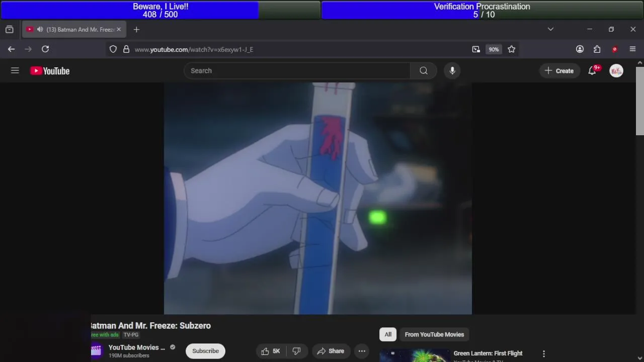Click the Create button
The width and height of the screenshot is (644, 362).
559,71
